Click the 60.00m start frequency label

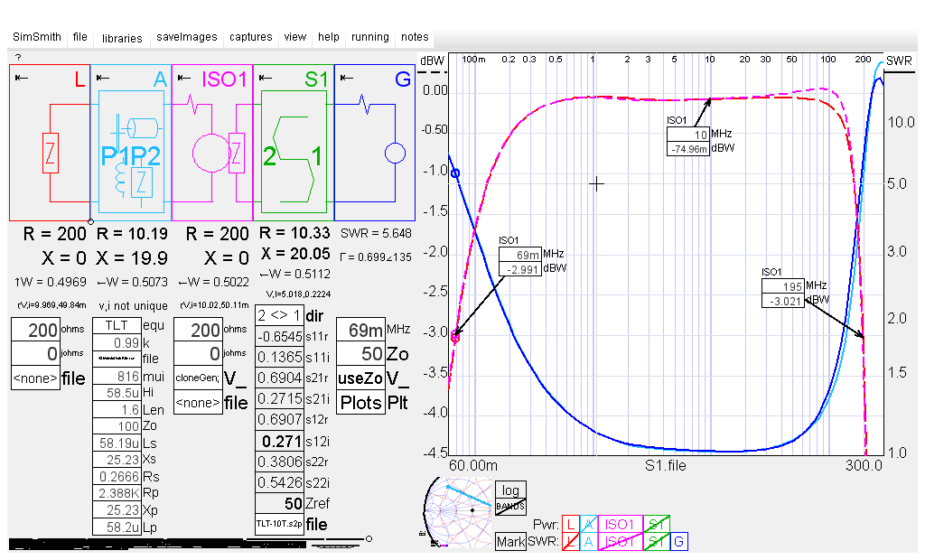(x=473, y=465)
